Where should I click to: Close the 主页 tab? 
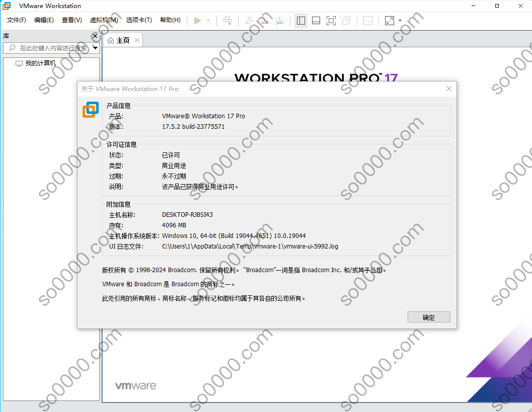point(137,40)
